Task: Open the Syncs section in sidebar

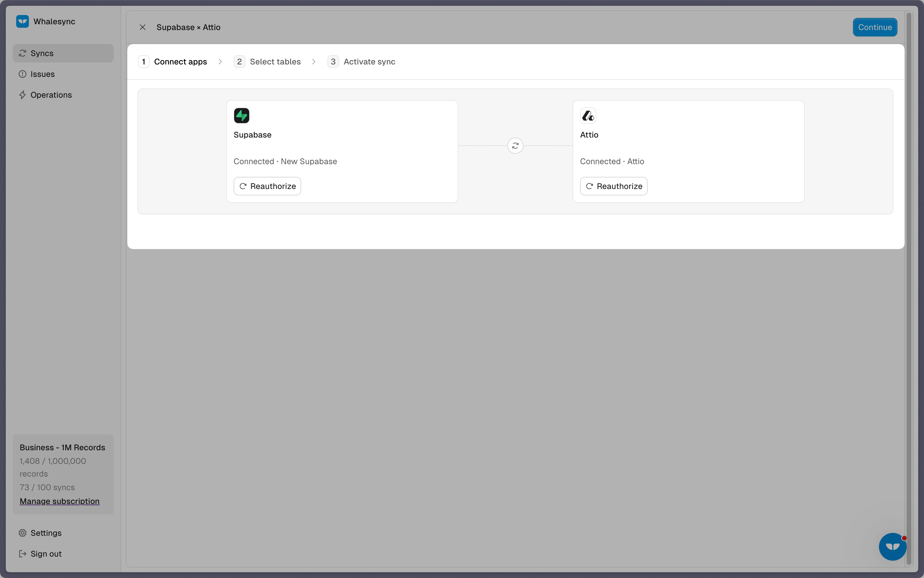Action: click(63, 53)
